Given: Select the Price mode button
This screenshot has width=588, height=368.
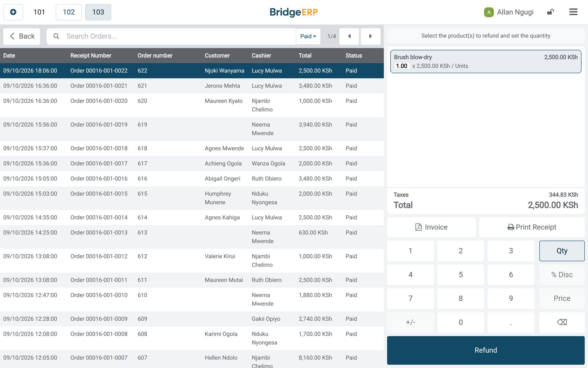Looking at the screenshot, I should click(562, 298).
